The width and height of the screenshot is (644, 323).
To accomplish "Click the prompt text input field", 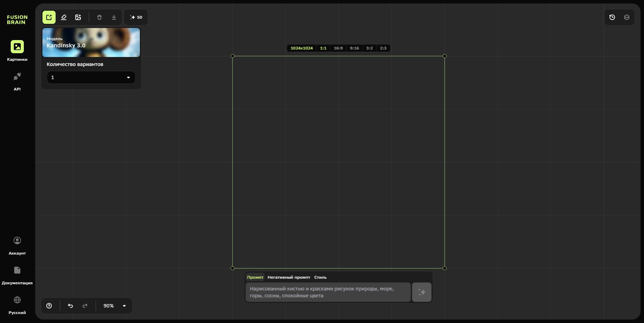I will pos(328,292).
